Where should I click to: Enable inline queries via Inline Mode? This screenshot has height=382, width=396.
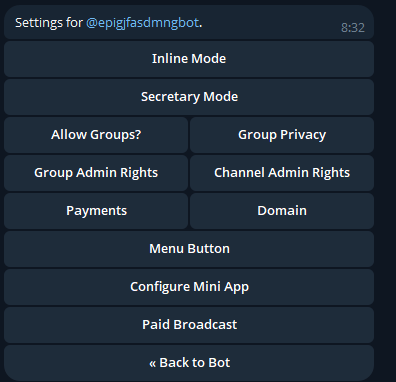tap(189, 59)
